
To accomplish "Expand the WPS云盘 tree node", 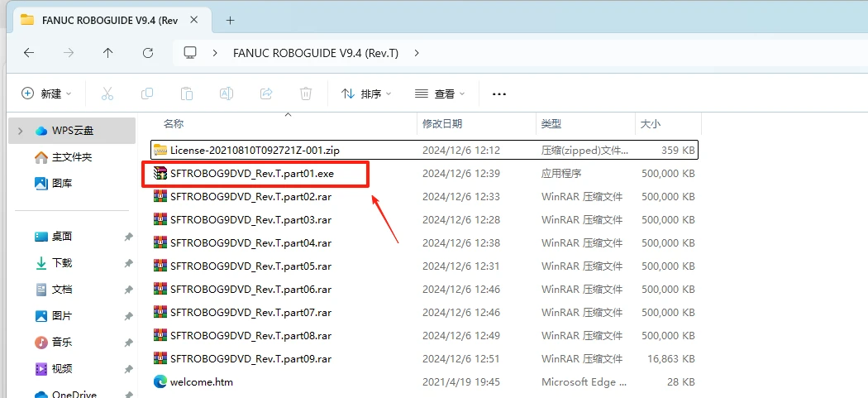I will [21, 131].
